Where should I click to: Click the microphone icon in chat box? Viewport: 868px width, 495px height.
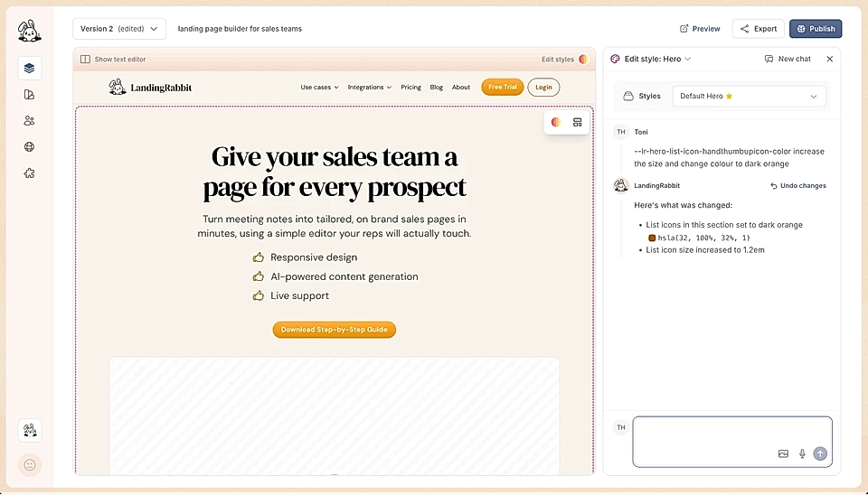point(802,453)
